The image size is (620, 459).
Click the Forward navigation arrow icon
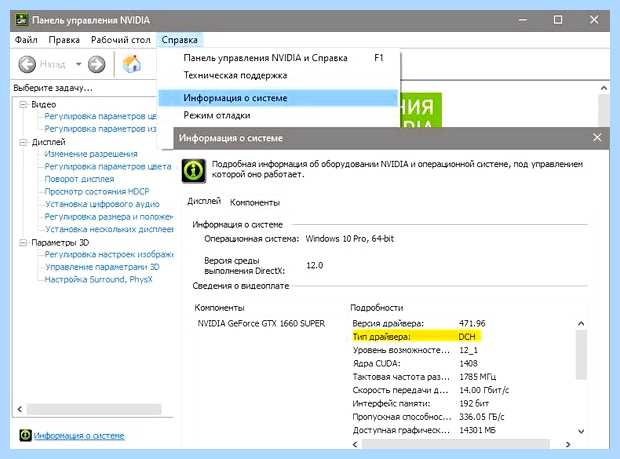[96, 64]
